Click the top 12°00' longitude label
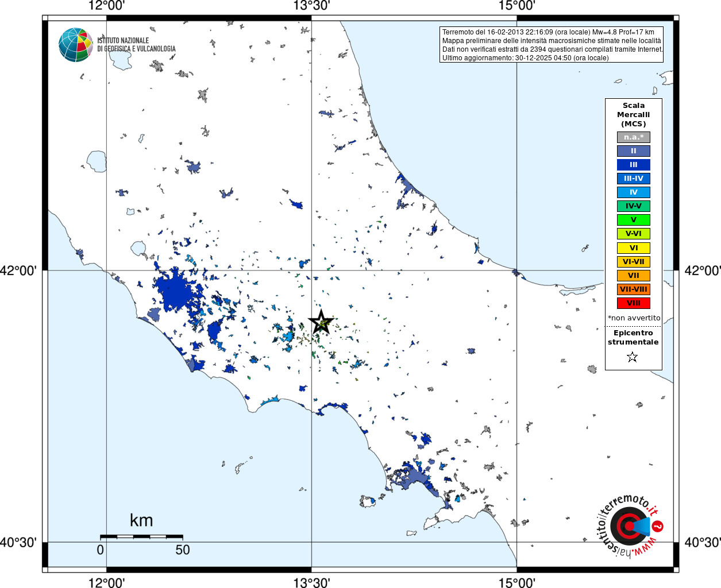Screen dimensions: 721x588 (x=106, y=6)
